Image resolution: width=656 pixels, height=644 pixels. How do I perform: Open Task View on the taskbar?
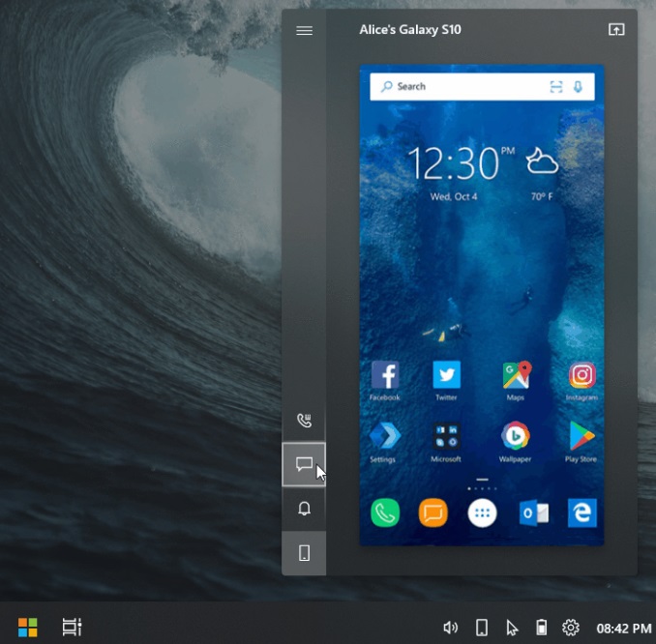[72, 628]
